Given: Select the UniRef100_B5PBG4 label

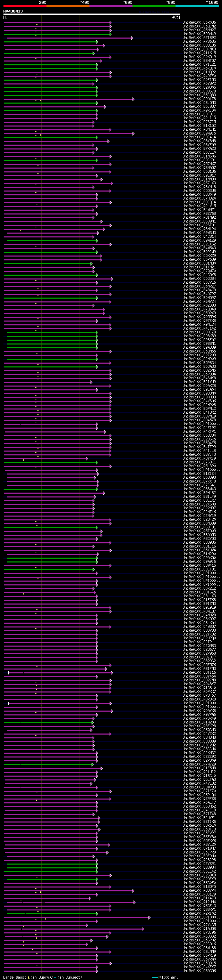Looking at the screenshot, I should pos(199,363).
